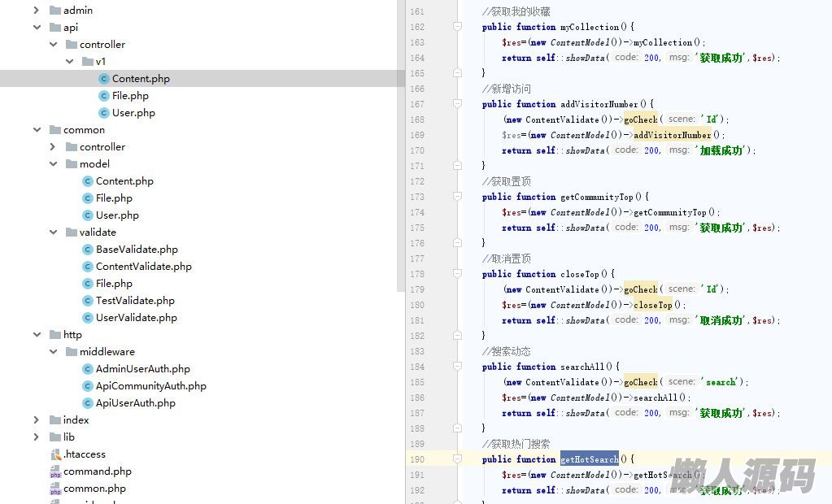Click the goCheck method call in addVisitorNumber
Screen dimensions: 832x504
pos(641,119)
